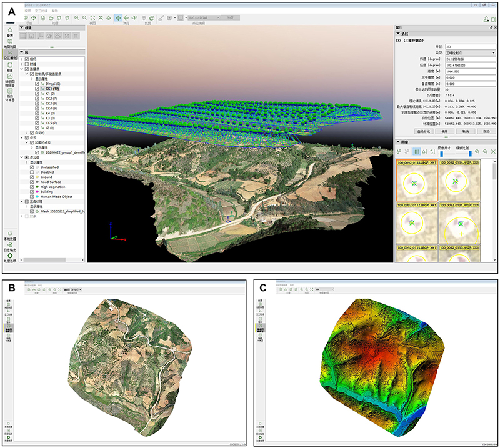
Task: Select the 空三射线 sidebar icon
Action: pos(10,53)
